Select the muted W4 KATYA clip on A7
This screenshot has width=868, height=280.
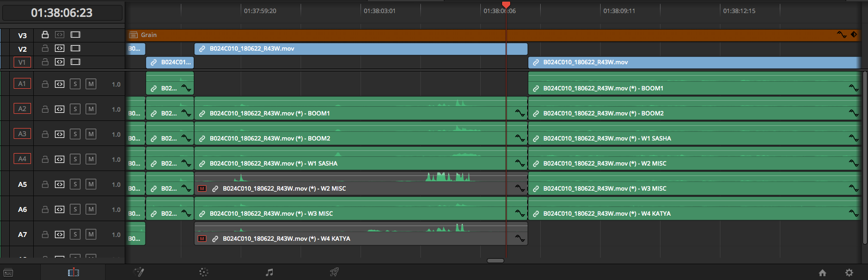click(x=360, y=234)
